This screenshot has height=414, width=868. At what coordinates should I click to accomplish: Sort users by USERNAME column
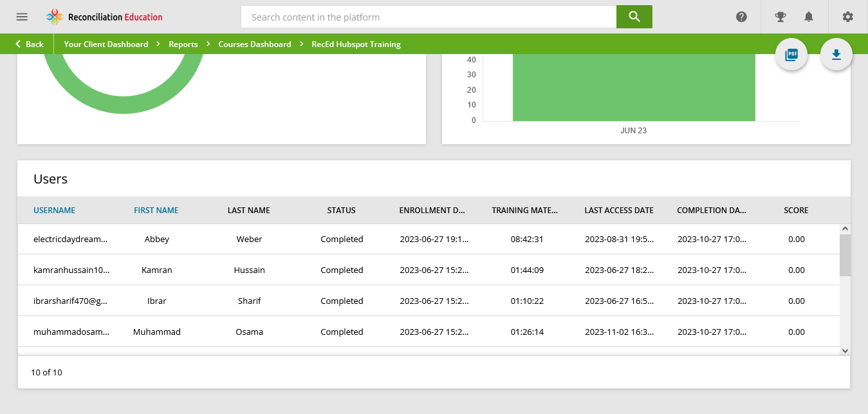coord(54,210)
